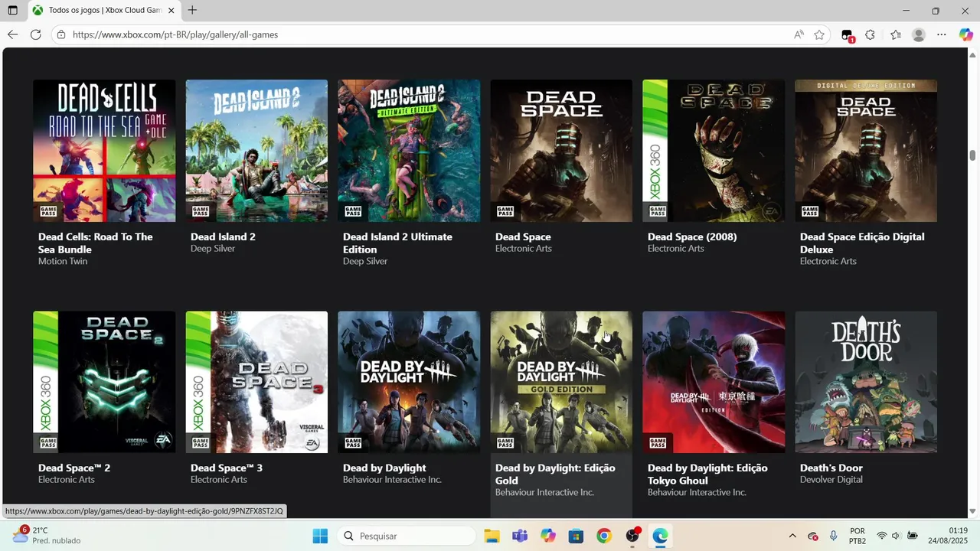Open the app with red dot in taskbar

point(632,536)
